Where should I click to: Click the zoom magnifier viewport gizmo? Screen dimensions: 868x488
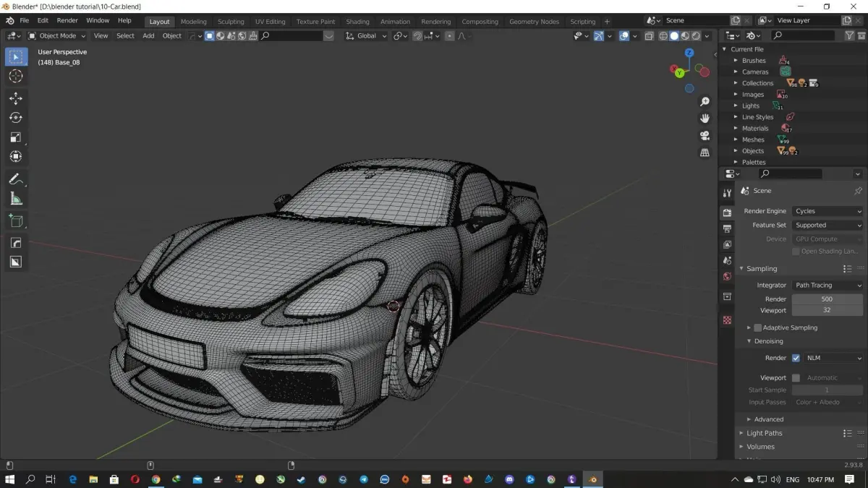(x=705, y=102)
